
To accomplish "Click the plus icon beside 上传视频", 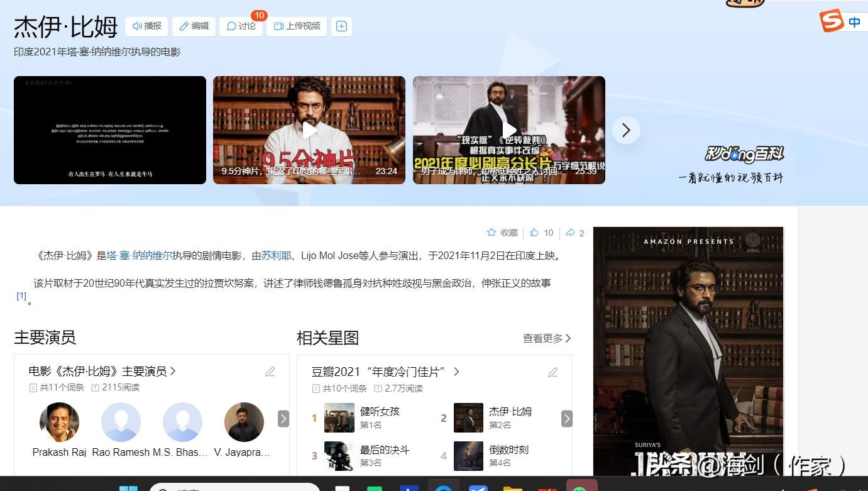I will (341, 26).
